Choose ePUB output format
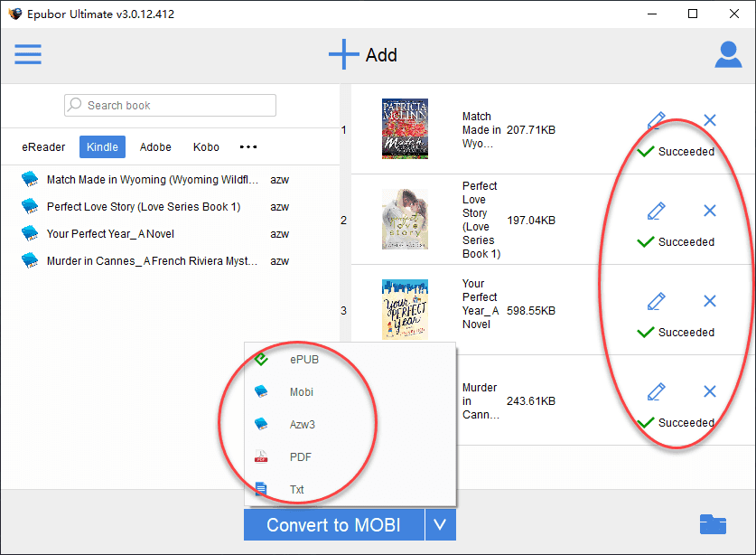The height and width of the screenshot is (555, 756). point(350,360)
